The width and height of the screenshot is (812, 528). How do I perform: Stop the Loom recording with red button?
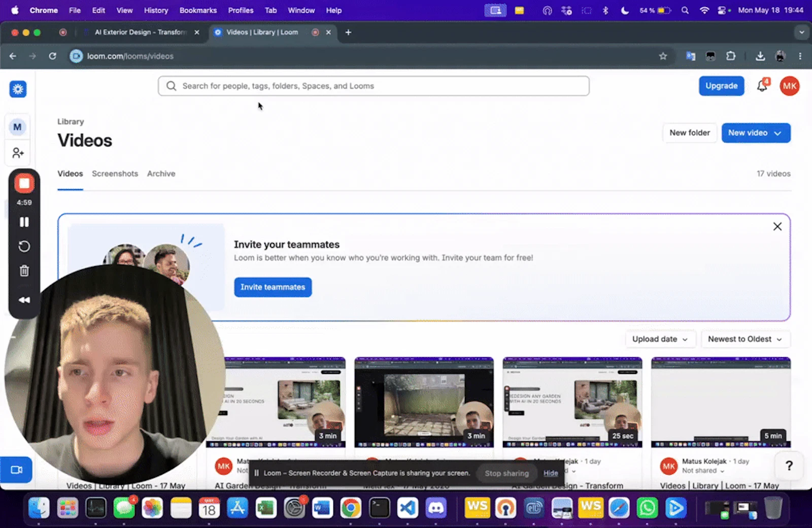(x=24, y=184)
